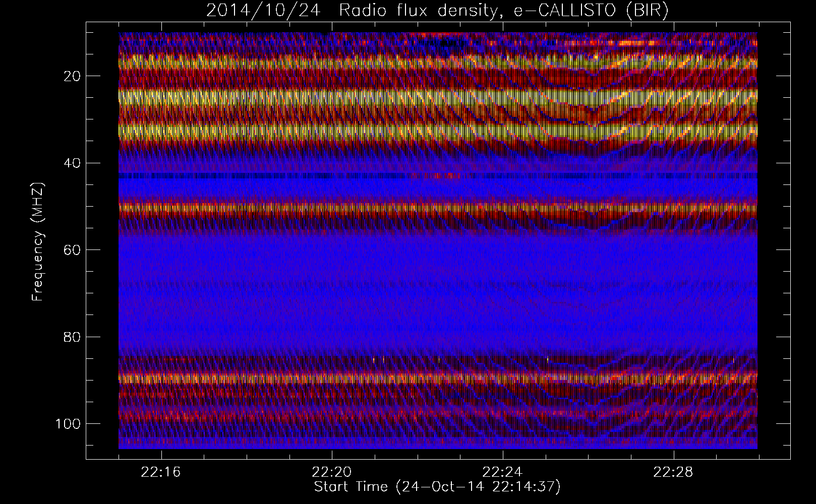
Task: Click the 22:28 time tick label
Action: [673, 472]
